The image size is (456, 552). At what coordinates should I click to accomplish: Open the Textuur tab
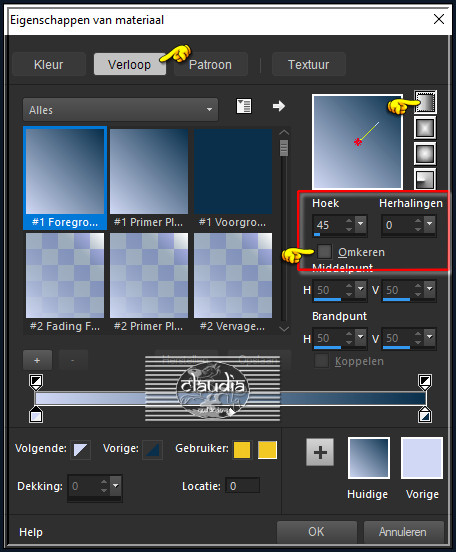pyautogui.click(x=308, y=64)
